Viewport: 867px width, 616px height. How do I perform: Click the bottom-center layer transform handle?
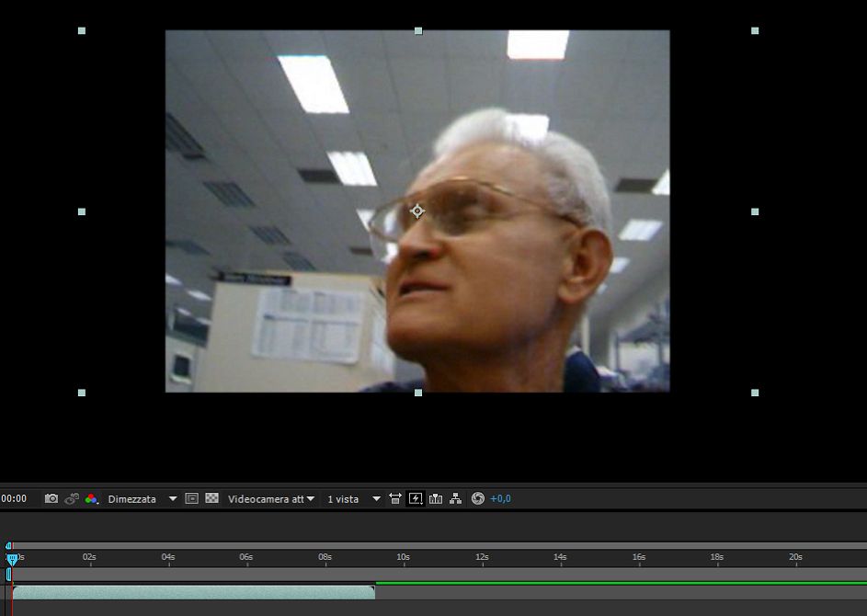(x=418, y=393)
